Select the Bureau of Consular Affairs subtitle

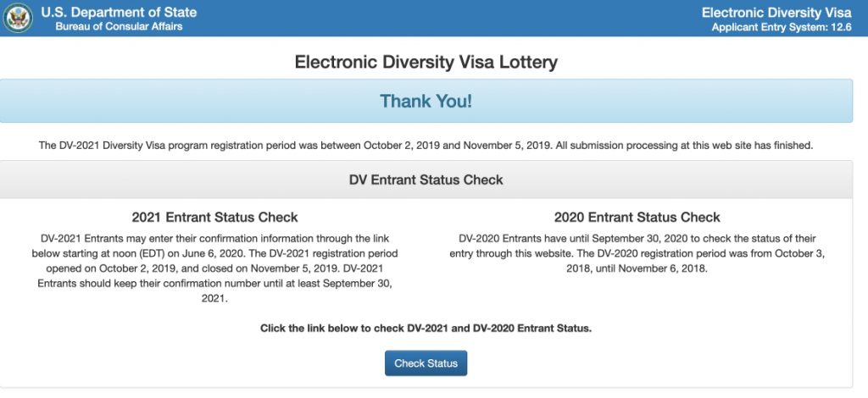(x=119, y=26)
